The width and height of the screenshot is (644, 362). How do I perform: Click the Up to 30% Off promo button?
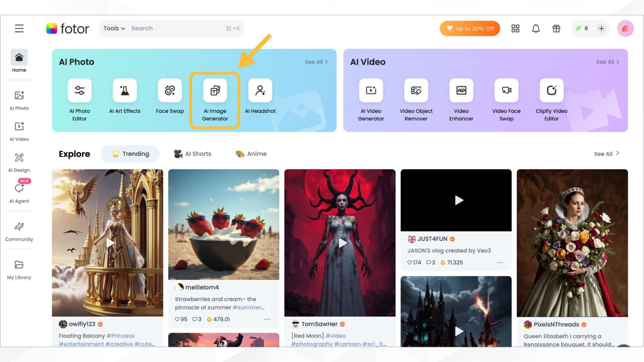[470, 28]
